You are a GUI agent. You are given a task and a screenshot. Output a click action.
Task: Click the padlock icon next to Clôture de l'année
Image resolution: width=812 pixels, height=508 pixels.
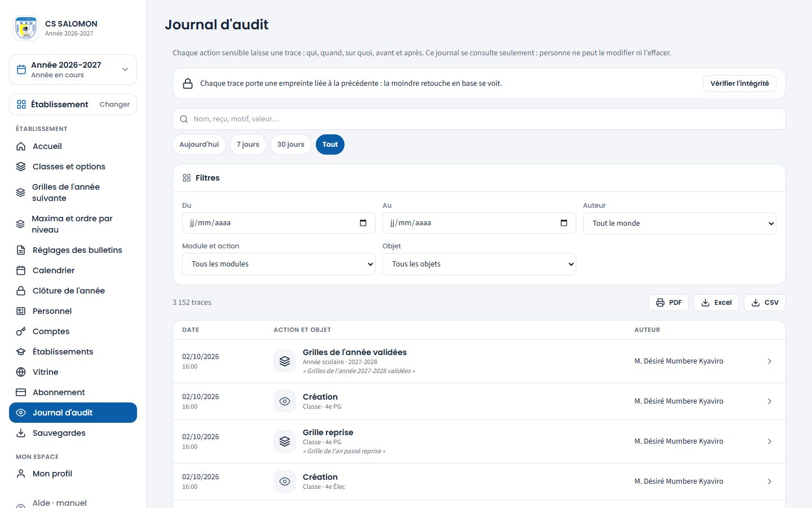[x=21, y=291]
